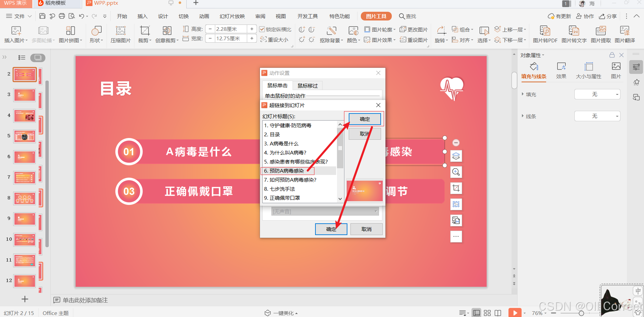Click 取消 in hyperlink-to-slide dialog

[365, 134]
